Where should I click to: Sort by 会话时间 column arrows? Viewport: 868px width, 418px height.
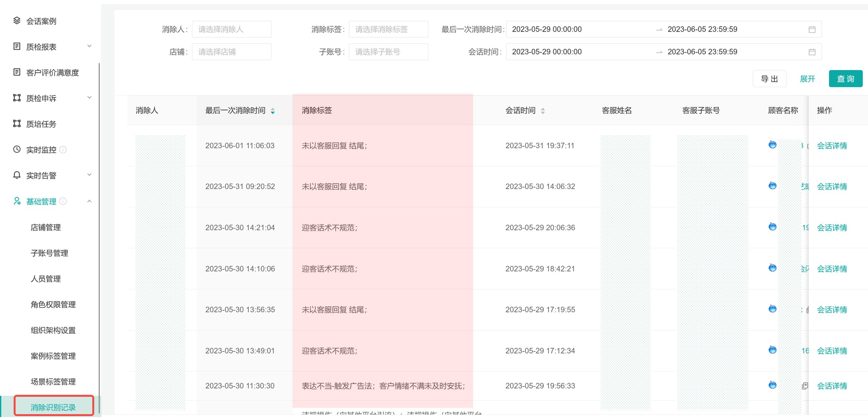543,111
